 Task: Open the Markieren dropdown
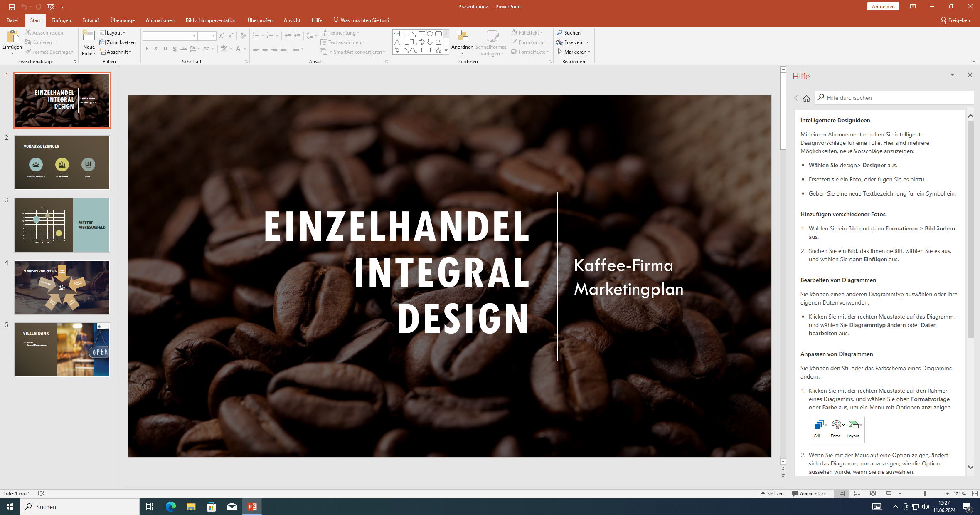pos(574,52)
